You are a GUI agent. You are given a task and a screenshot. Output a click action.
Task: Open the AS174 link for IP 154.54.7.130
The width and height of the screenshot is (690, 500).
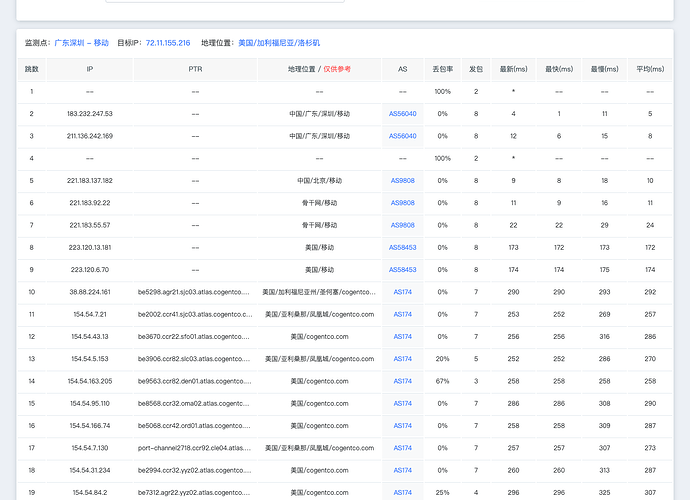coord(403,448)
